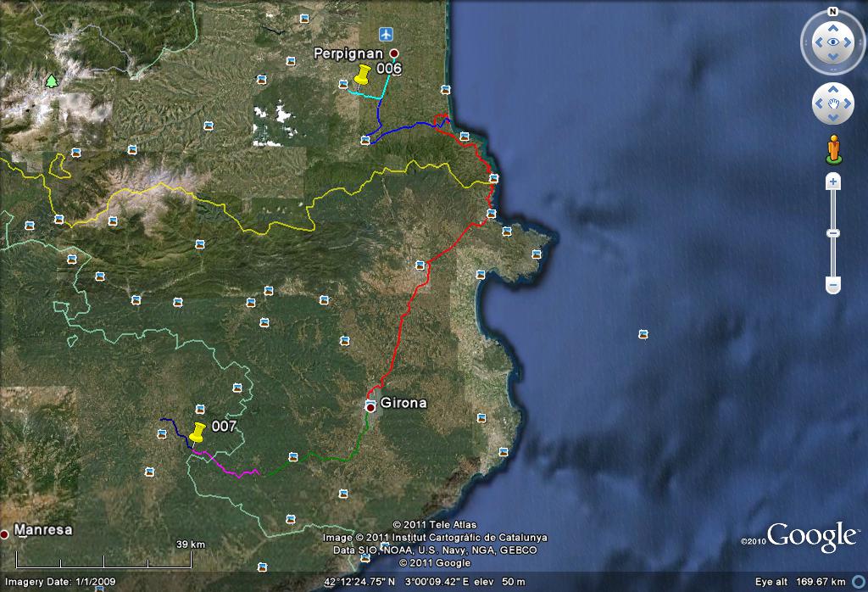The width and height of the screenshot is (868, 592).
Task: Click the elev 50 m readout
Action: pos(499,582)
